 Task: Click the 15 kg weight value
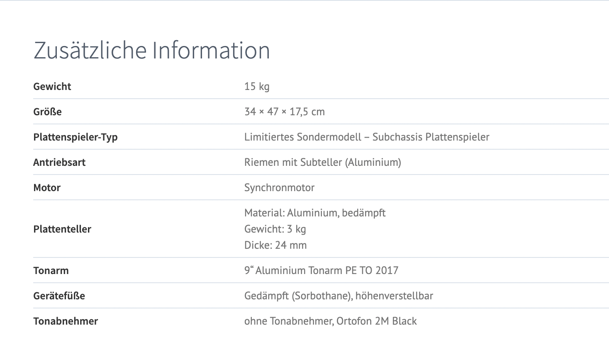point(257,86)
